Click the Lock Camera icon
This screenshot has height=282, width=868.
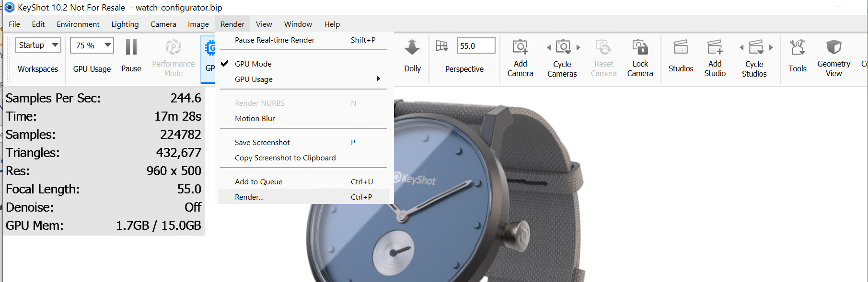[640, 47]
